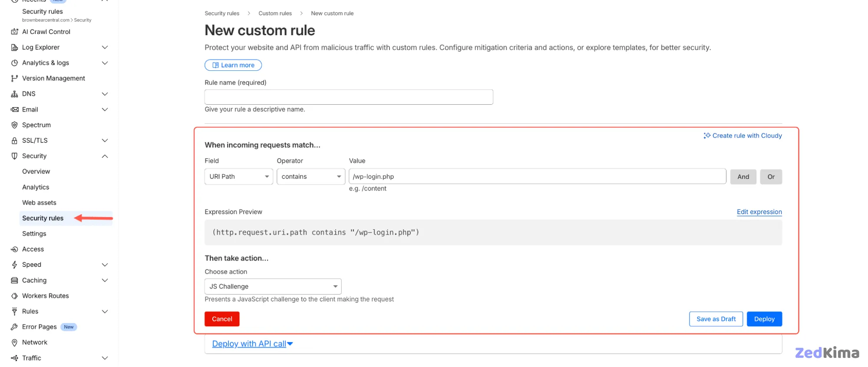Image resolution: width=868 pixels, height=367 pixels.
Task: Click Save as Draft button
Action: point(716,319)
